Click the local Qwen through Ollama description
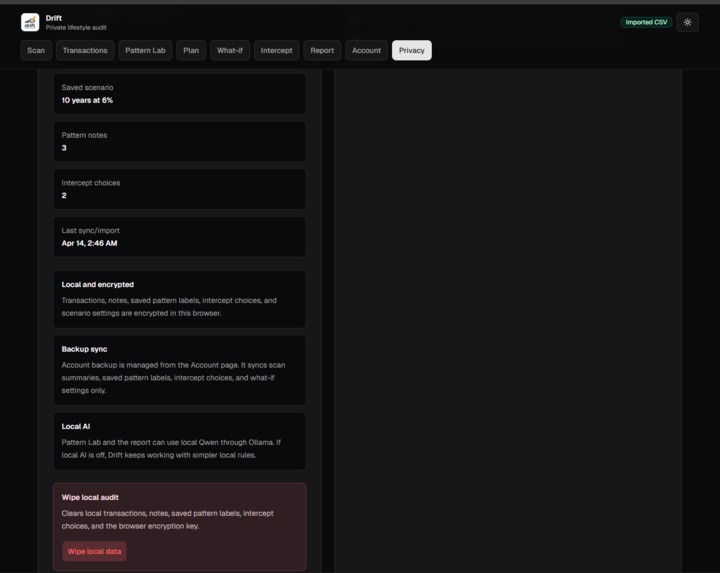This screenshot has width=720, height=573. click(x=171, y=449)
